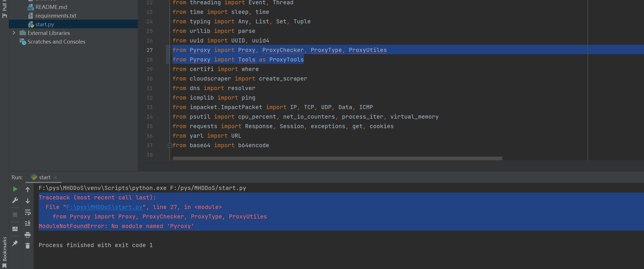Toggle the bookmark icon on line 37 gutter

click(170, 145)
